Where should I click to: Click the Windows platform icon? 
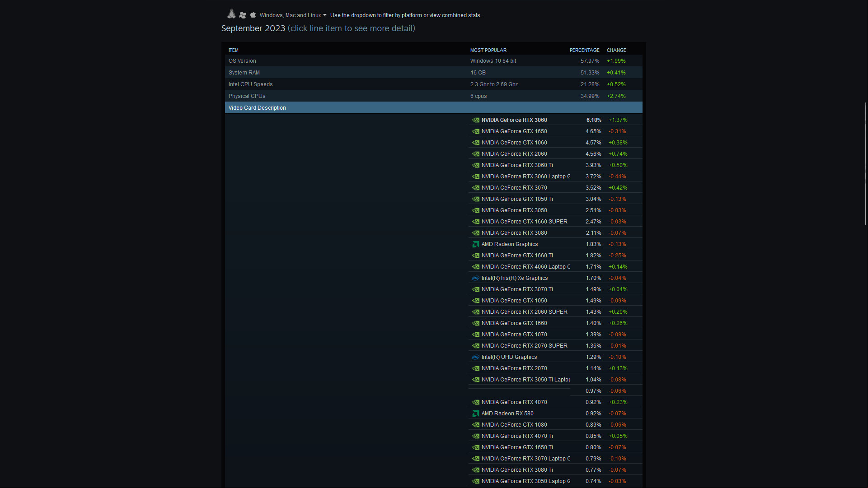243,15
